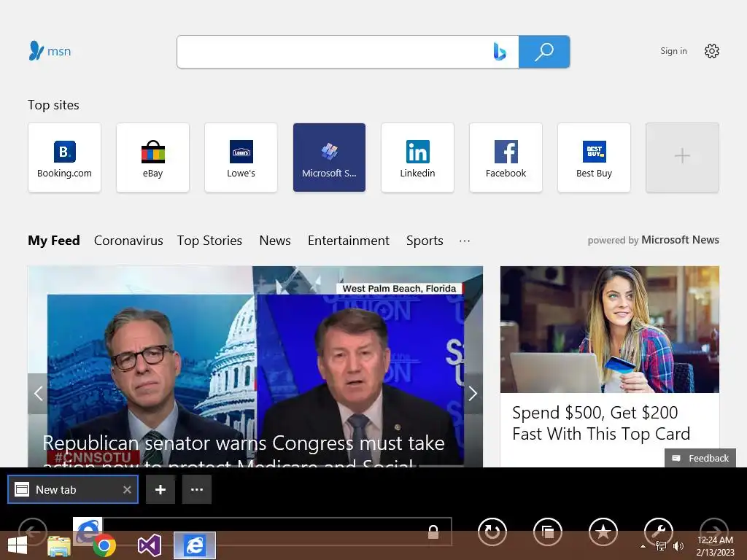
Task: Open File Explorer from taskbar
Action: [59, 545]
